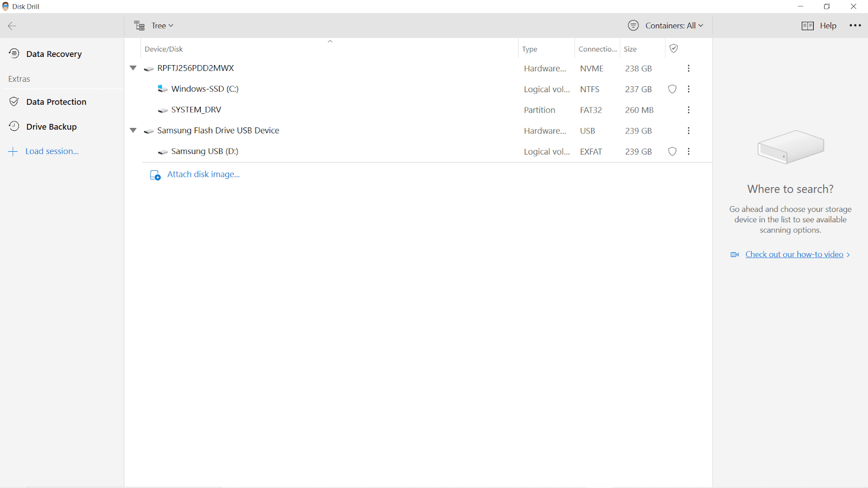Toggle protection shield for Samsung USB (D:)
The height and width of the screenshot is (488, 868).
[672, 151]
